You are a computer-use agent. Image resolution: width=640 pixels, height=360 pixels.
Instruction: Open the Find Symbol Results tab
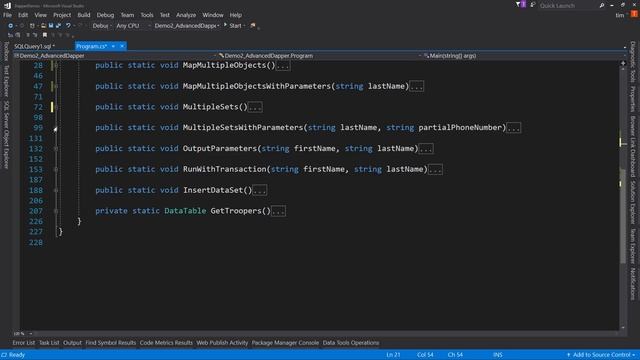click(x=111, y=343)
